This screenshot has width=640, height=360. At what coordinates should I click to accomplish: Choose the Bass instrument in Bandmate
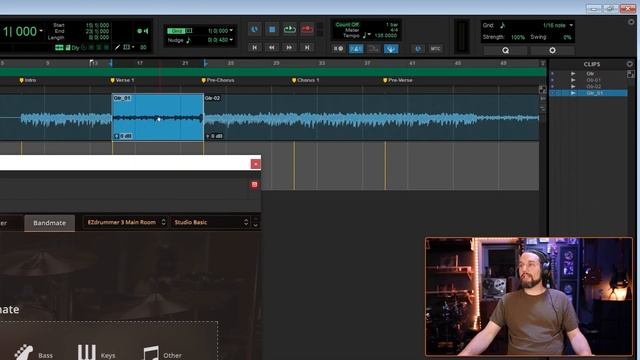(x=34, y=354)
